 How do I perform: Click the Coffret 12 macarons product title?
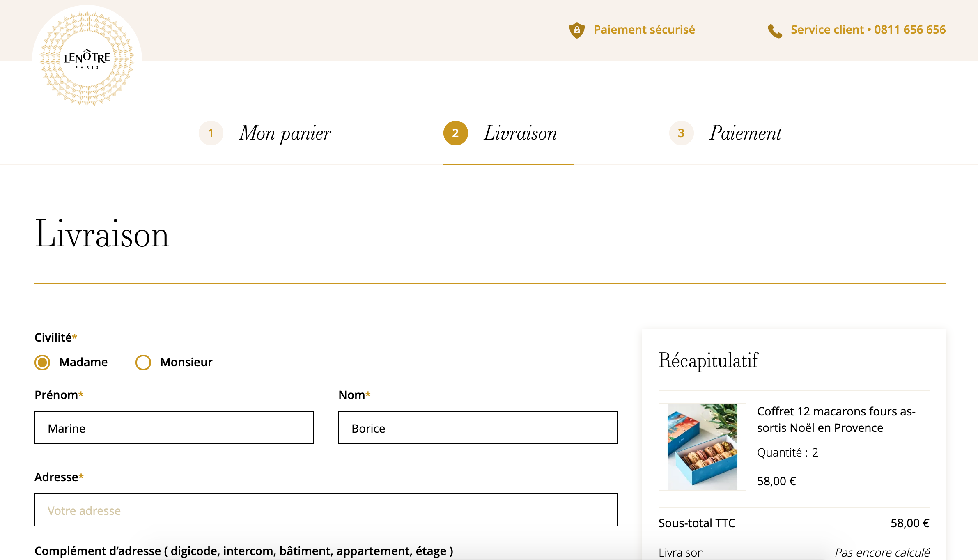pyautogui.click(x=836, y=420)
